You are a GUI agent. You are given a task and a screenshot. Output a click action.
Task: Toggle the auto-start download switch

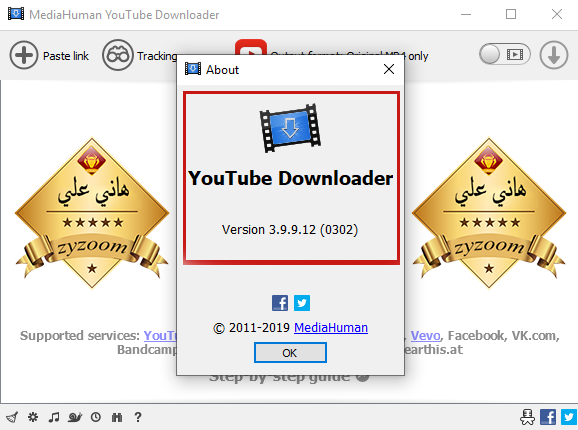[x=505, y=55]
